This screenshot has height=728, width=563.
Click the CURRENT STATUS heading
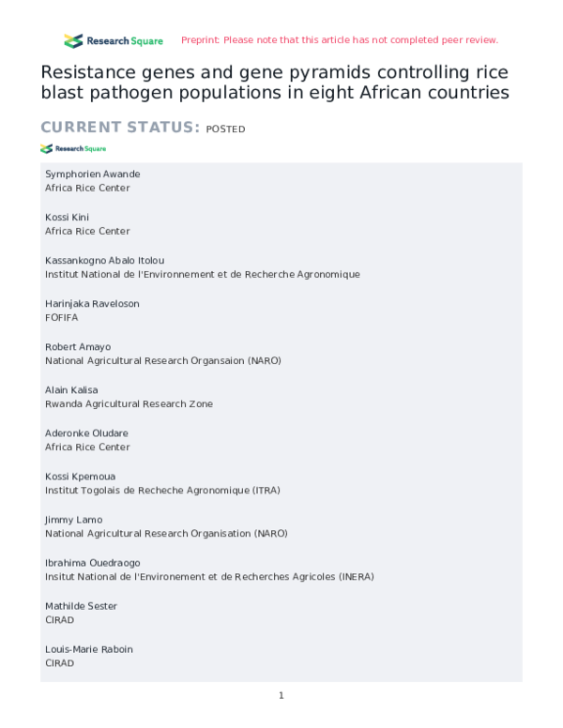tap(120, 128)
